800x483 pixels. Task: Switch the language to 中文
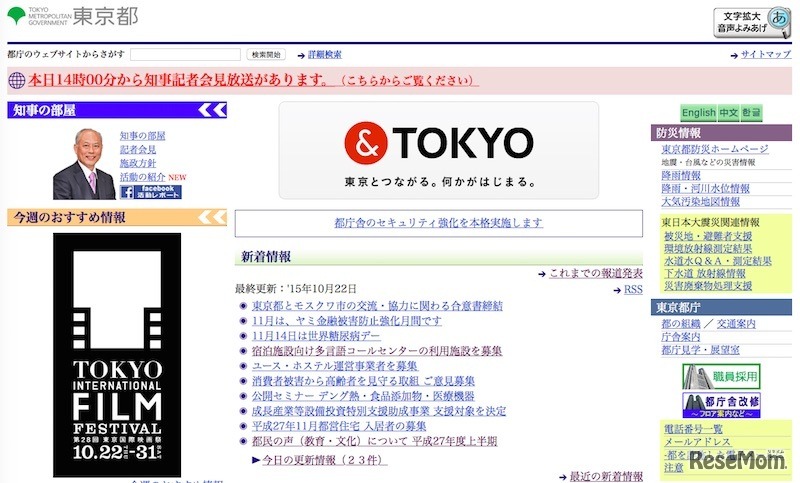coord(729,113)
